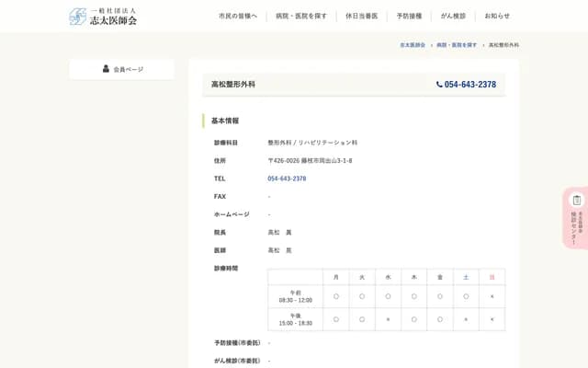The height and width of the screenshot is (368, 588).
Task: Select the 基本情報 section heading
Action: click(x=225, y=121)
